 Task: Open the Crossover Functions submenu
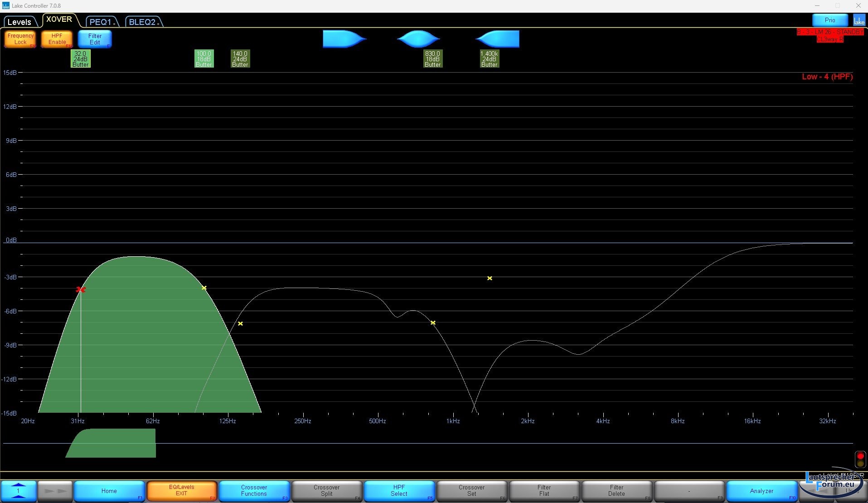coord(254,491)
